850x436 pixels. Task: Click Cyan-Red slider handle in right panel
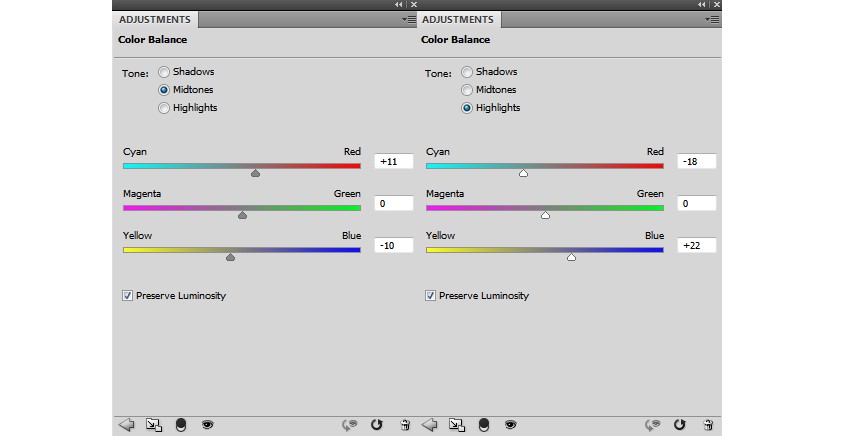coord(523,173)
